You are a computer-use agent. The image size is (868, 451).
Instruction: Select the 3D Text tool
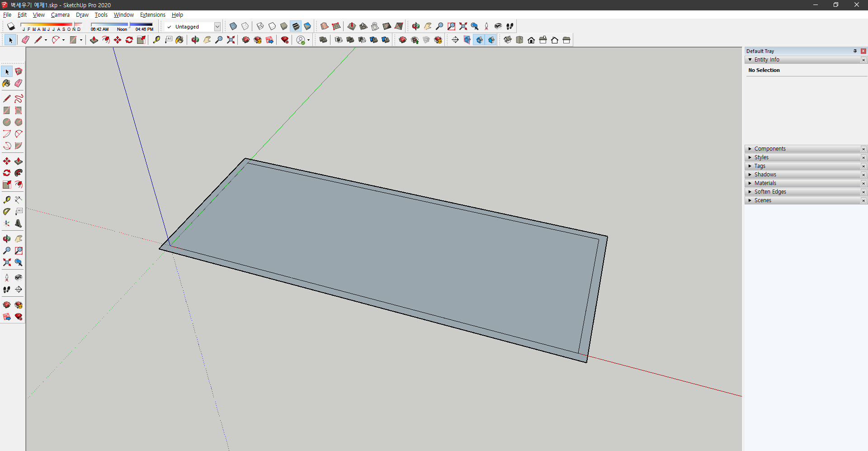point(19,223)
